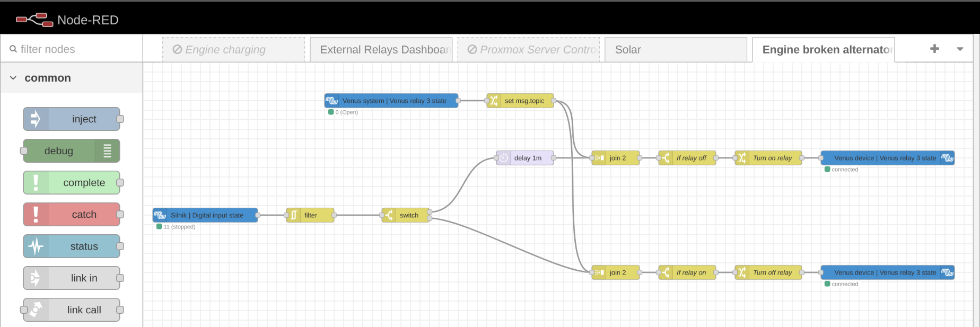Viewport: 980px width, 327px height.
Task: Click output port of set msg.topic node
Action: (x=554, y=101)
